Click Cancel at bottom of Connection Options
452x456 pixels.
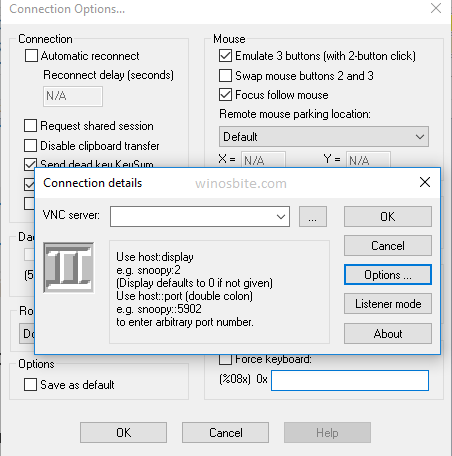[x=225, y=433]
